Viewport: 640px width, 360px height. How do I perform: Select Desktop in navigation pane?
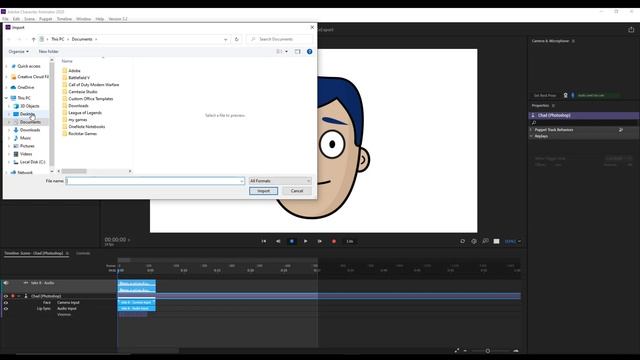27,114
